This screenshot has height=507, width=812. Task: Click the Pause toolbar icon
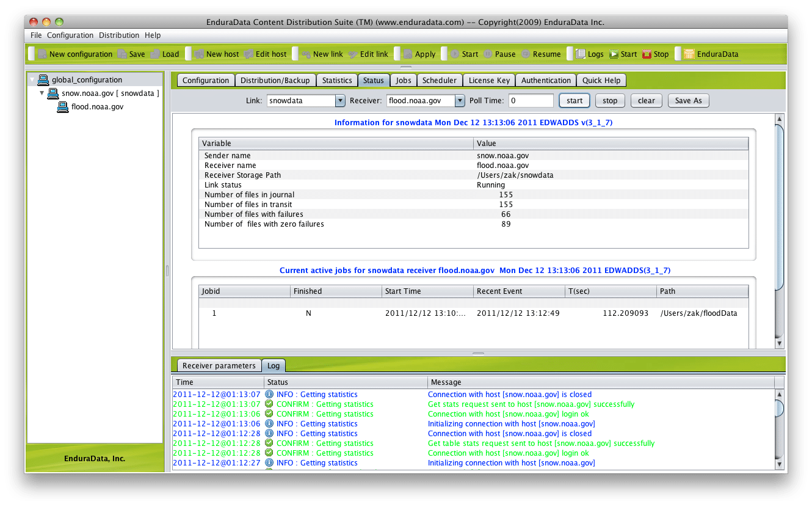pyautogui.click(x=488, y=54)
